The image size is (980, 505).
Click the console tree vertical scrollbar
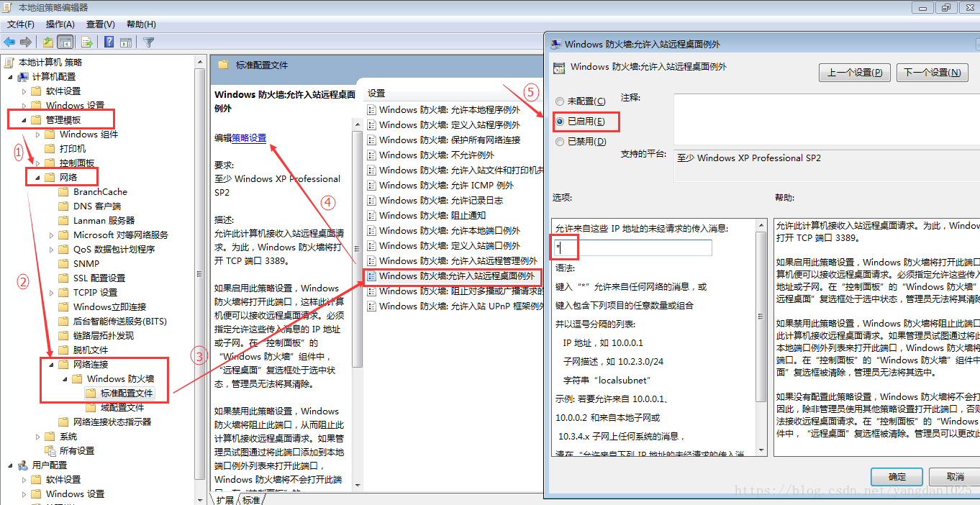pos(201,273)
